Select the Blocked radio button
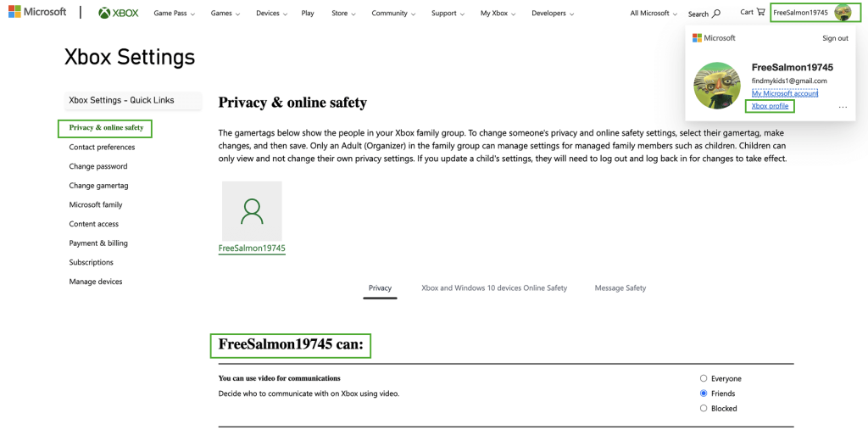The width and height of the screenshot is (868, 430). point(704,408)
